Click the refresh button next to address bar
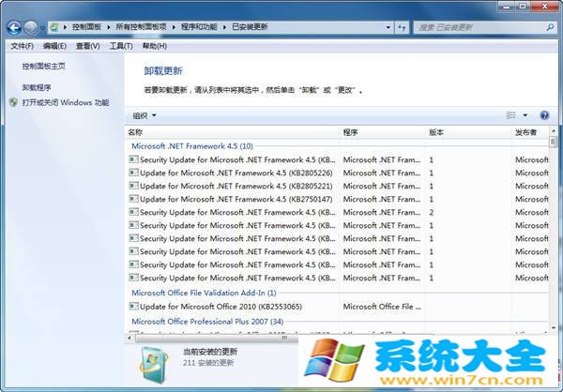This screenshot has width=563, height=392. click(402, 27)
